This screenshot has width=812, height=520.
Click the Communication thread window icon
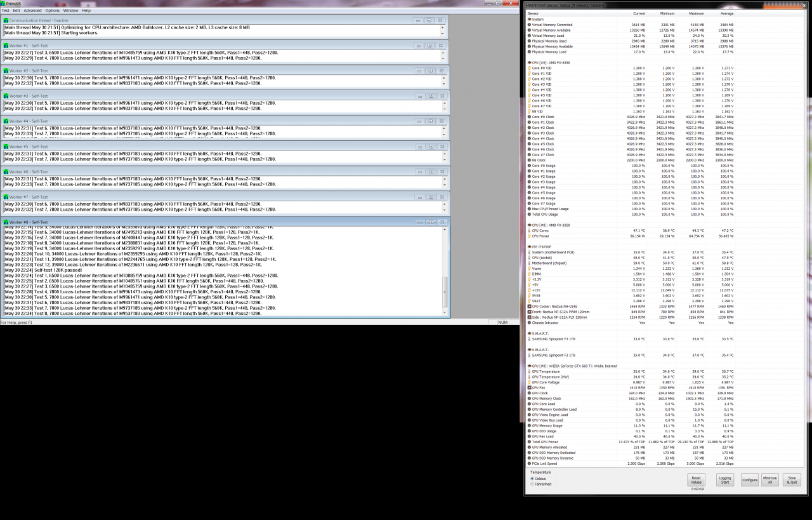tap(6, 20)
